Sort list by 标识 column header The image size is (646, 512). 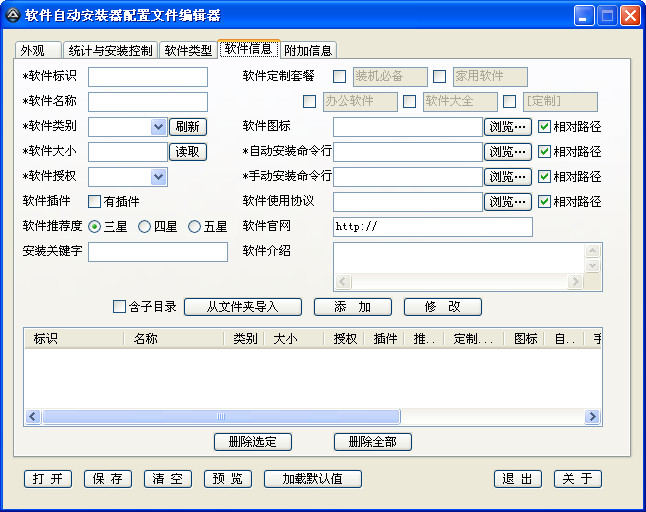pos(74,339)
